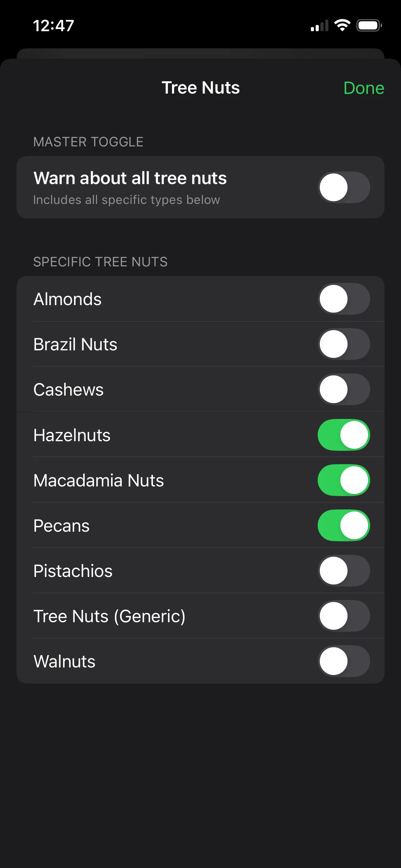Tap the Tree Nuts sheet title
Viewport: 401px width, 868px height.
(x=200, y=88)
